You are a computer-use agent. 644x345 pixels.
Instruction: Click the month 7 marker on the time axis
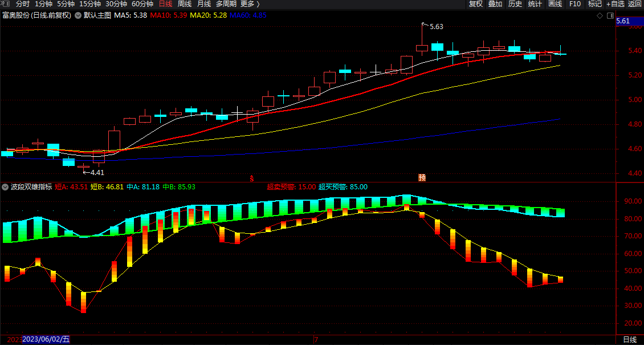316,340
